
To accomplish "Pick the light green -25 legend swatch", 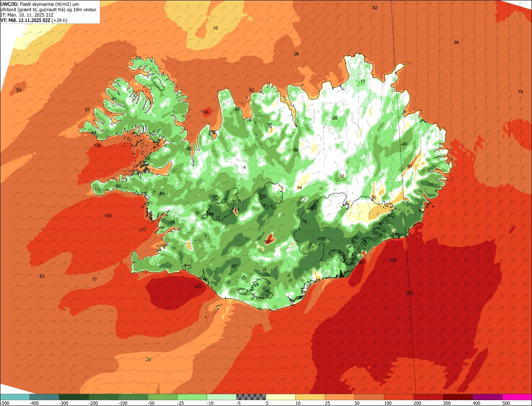I will pos(192,397).
